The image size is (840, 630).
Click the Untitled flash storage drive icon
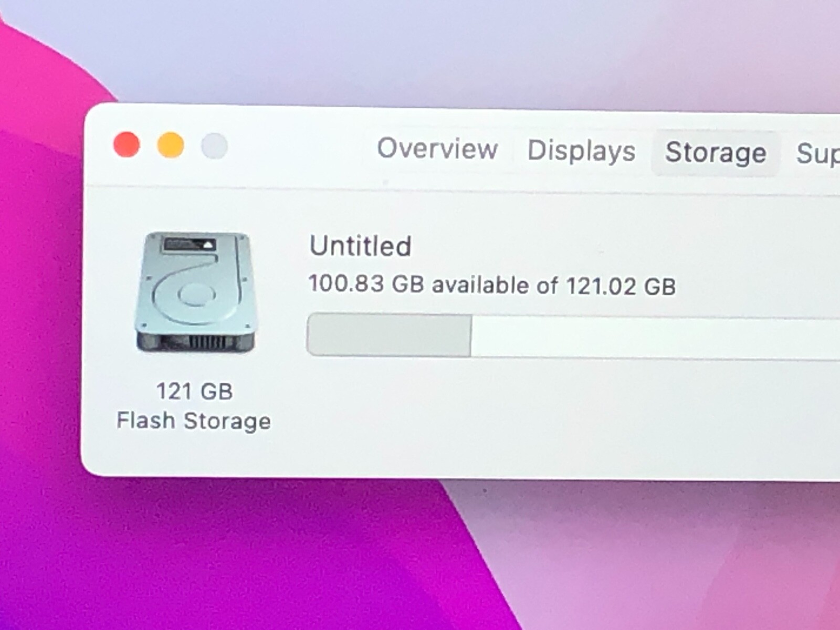coord(195,292)
